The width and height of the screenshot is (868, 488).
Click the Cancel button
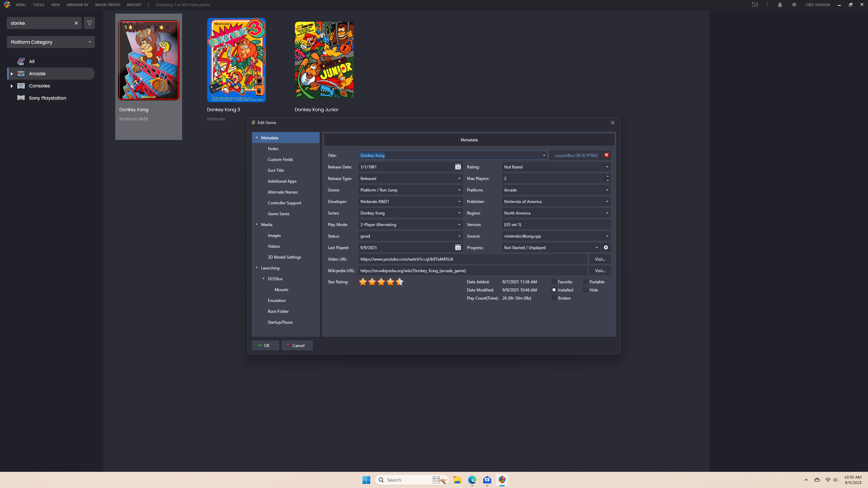click(x=297, y=345)
